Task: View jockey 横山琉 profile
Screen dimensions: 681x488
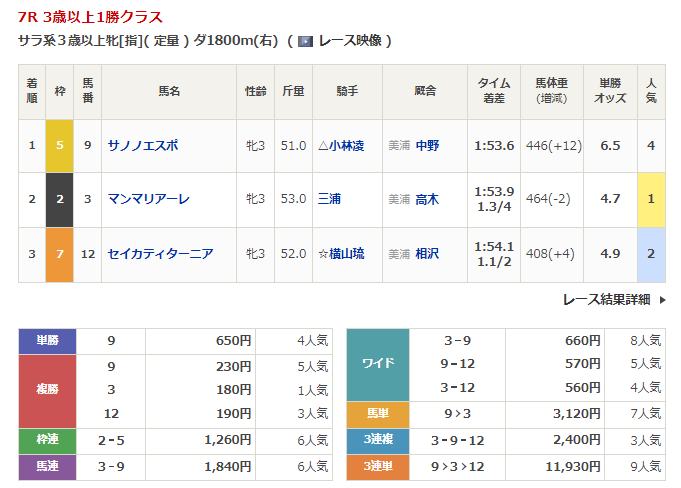Action: click(347, 253)
